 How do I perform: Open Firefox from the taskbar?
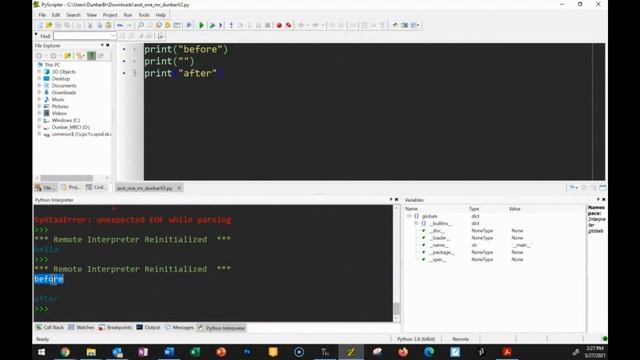point(403,352)
